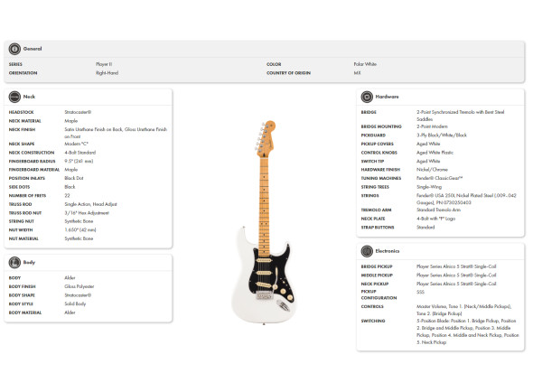
Task: Click the 4-Bolt Standard value
Action: [80, 153]
